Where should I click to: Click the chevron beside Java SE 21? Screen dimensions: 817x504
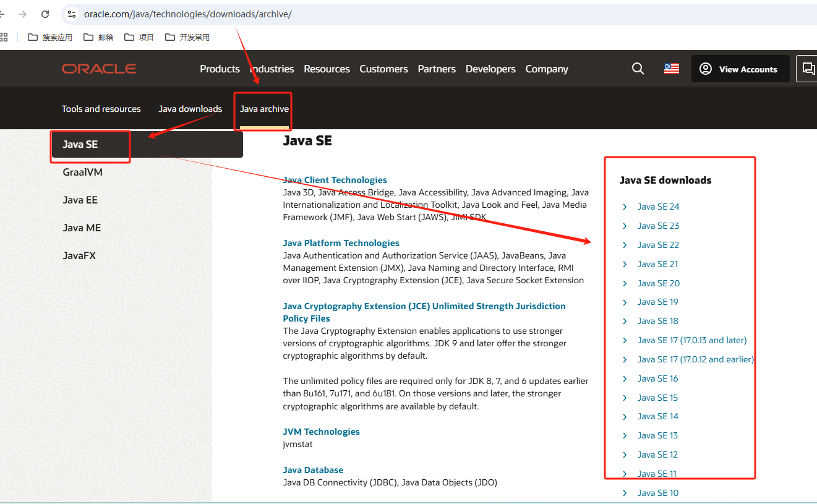(625, 264)
